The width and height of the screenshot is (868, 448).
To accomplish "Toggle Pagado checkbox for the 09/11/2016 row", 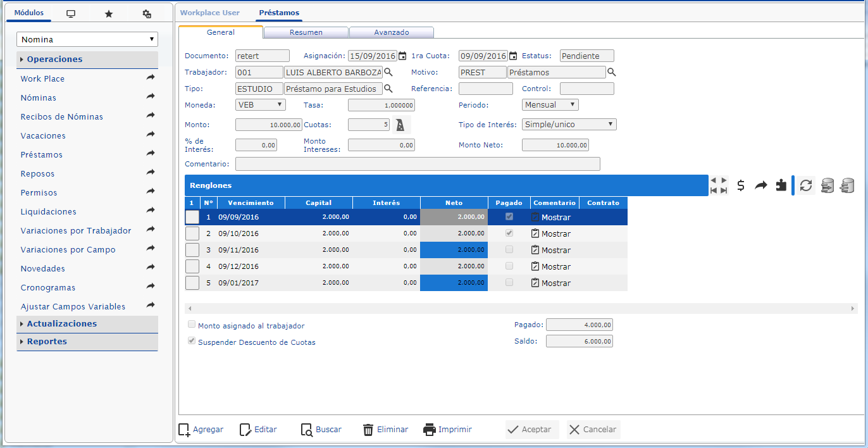I will [509, 250].
